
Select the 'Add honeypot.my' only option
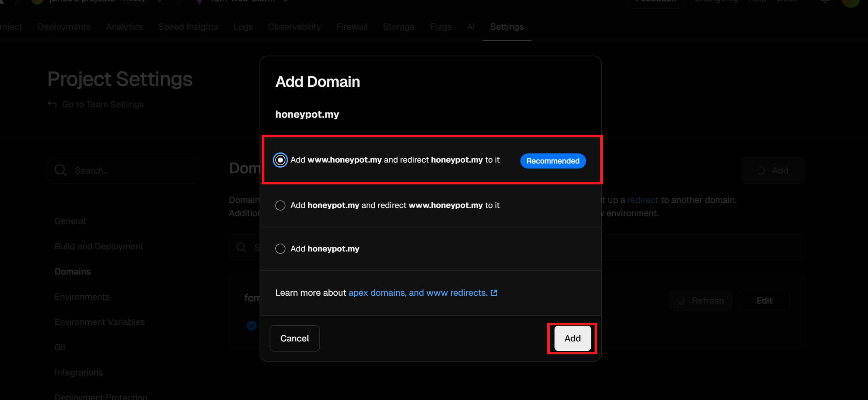280,249
